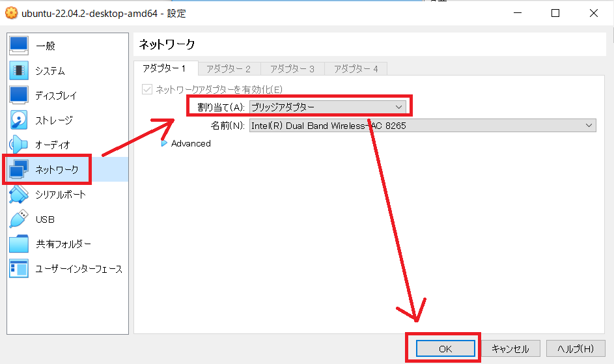Click the Serial Port (シリアルポート) icon

click(x=19, y=194)
